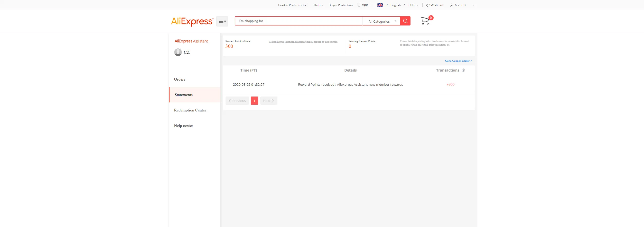Open the mobile App link
The width and height of the screenshot is (644, 227).
pyautogui.click(x=363, y=5)
